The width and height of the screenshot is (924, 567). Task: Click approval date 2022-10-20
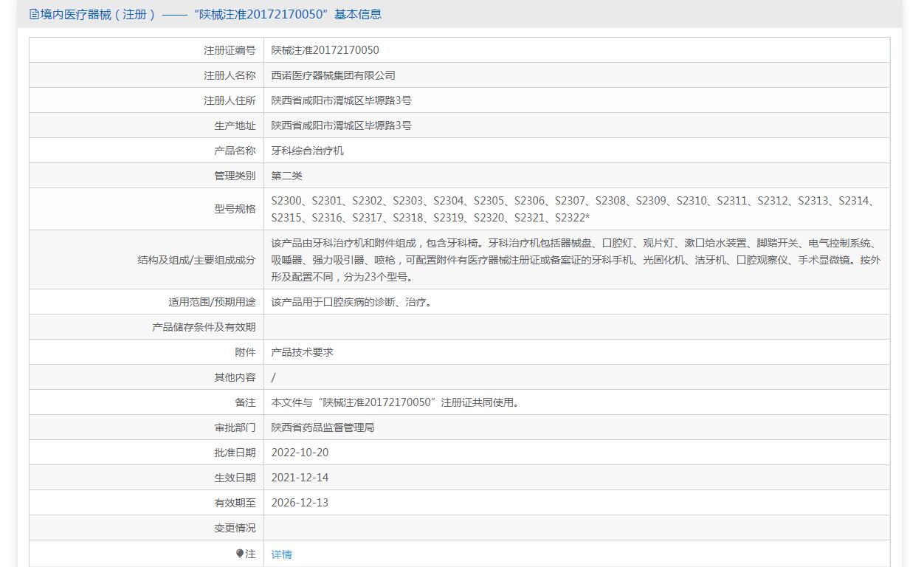point(300,453)
